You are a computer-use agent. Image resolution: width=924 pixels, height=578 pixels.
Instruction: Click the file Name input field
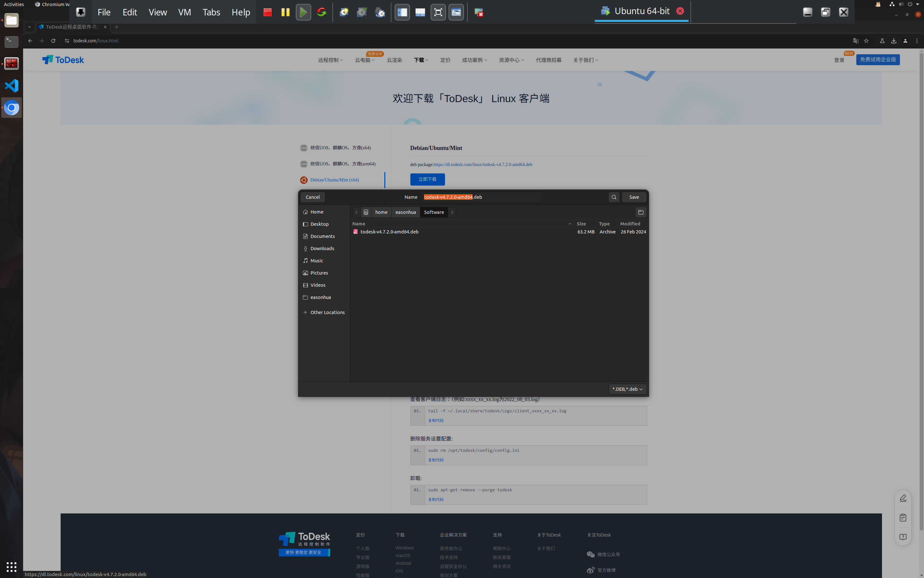pos(482,197)
